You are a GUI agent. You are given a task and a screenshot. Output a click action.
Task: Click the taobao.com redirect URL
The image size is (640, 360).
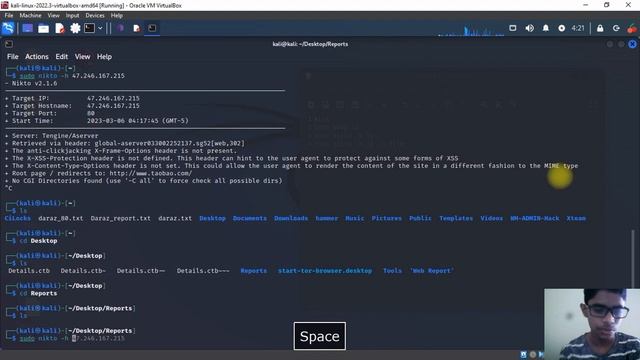click(151, 173)
